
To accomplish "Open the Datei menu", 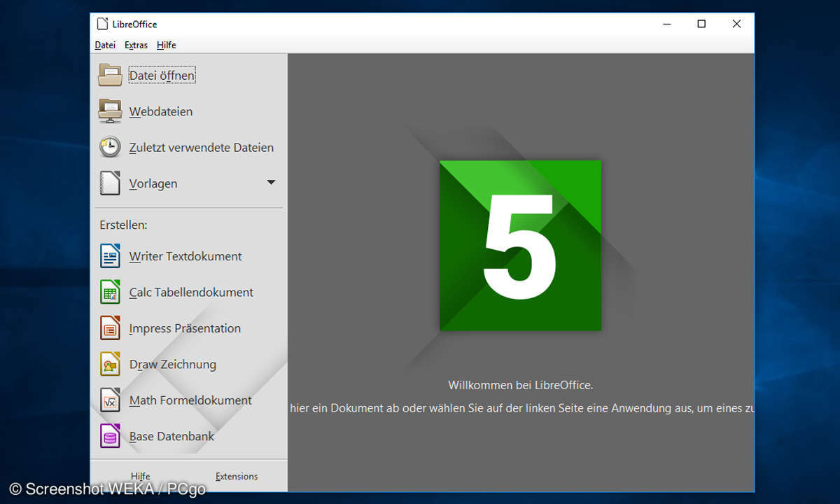I will [x=105, y=45].
